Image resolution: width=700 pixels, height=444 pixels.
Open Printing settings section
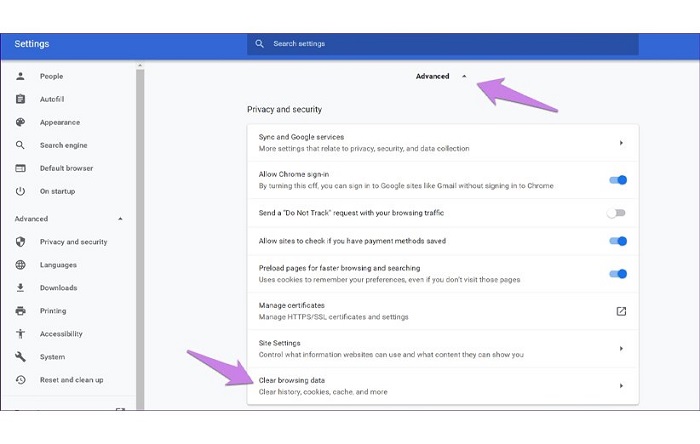53,311
